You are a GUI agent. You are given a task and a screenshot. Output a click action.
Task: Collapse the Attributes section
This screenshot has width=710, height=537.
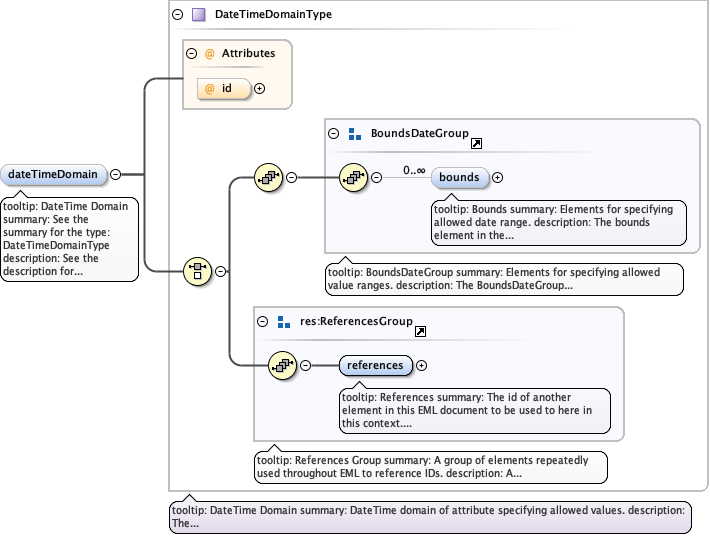tap(191, 53)
